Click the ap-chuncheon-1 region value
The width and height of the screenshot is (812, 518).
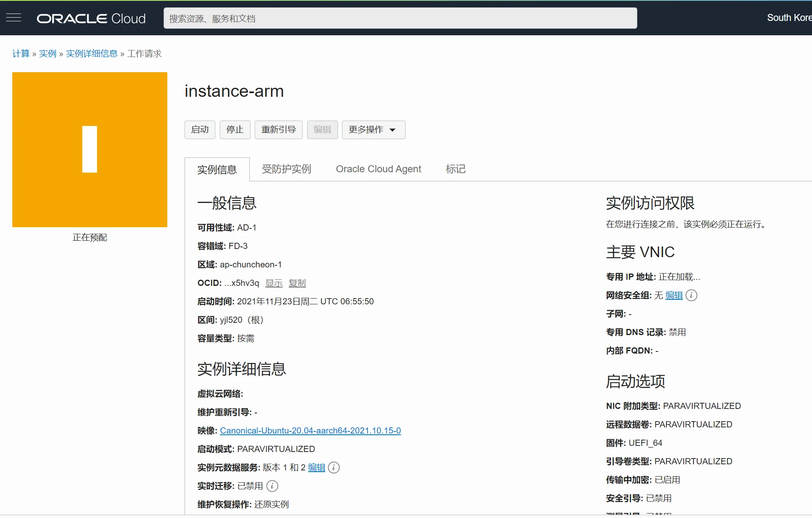pos(251,265)
